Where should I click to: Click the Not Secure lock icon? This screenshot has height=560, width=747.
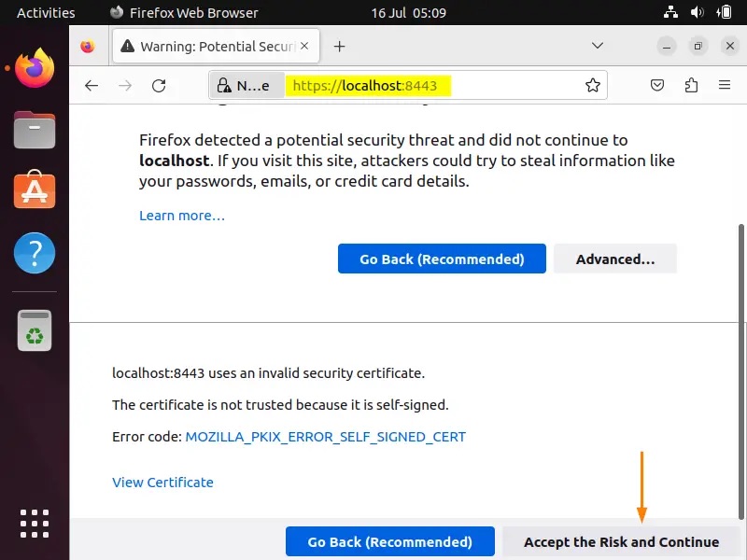[x=225, y=86]
